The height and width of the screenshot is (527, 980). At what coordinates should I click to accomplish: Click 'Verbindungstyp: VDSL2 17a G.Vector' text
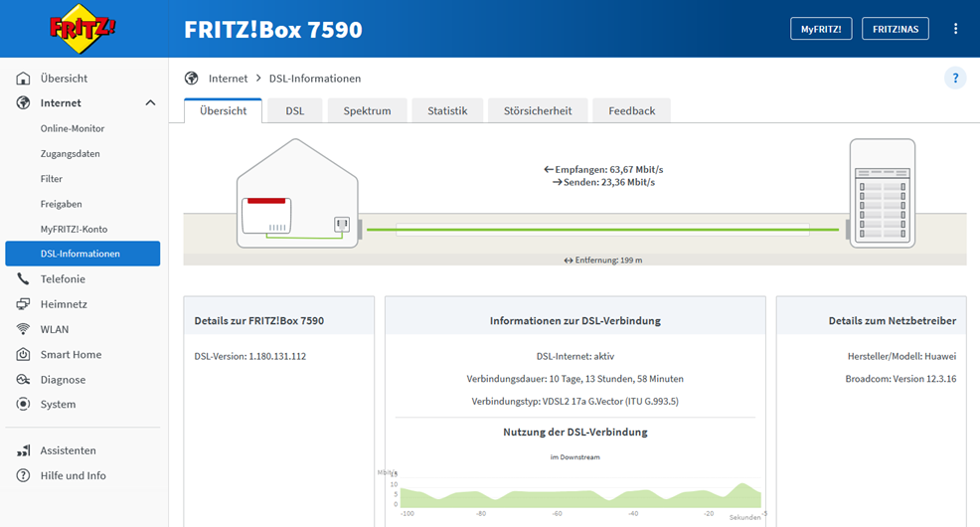[x=575, y=402]
